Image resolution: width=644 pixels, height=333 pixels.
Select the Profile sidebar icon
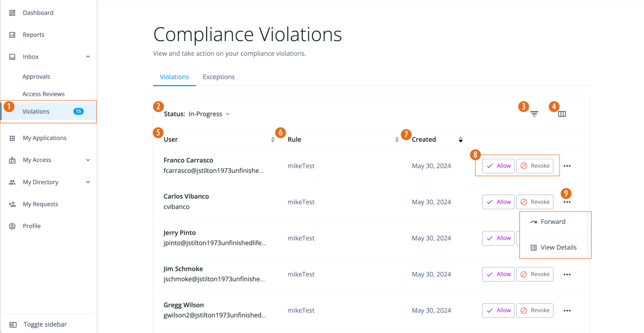click(12, 226)
